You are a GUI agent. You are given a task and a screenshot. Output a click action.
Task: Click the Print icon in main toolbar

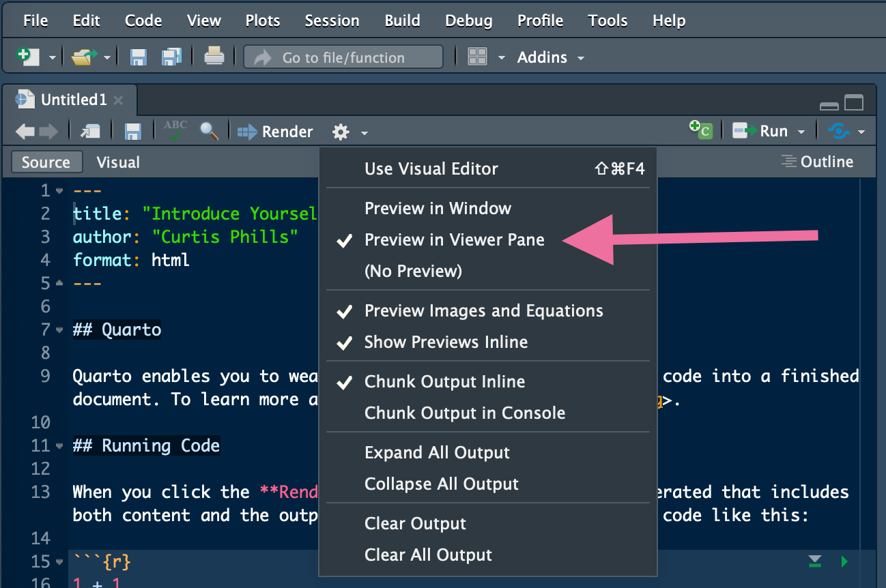point(214,57)
